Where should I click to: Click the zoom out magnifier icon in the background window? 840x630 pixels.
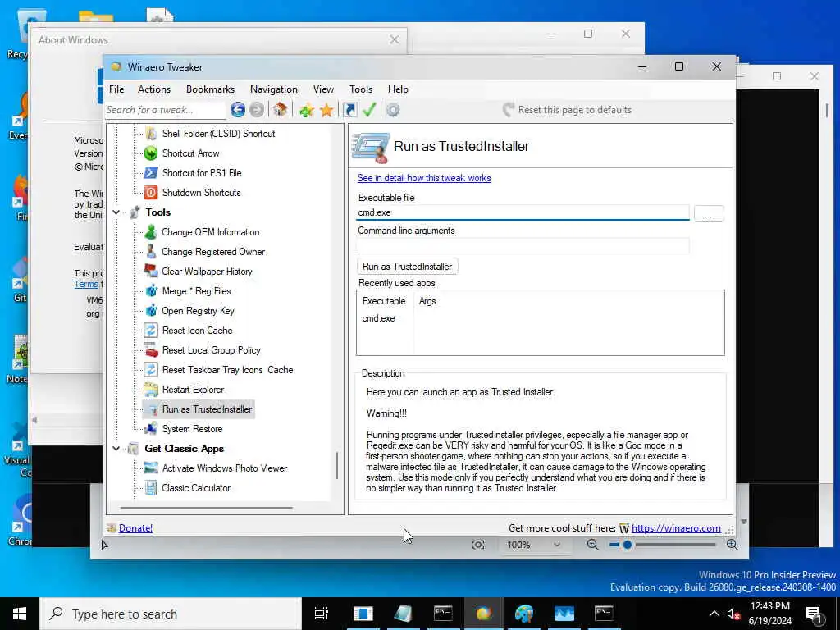tap(592, 545)
